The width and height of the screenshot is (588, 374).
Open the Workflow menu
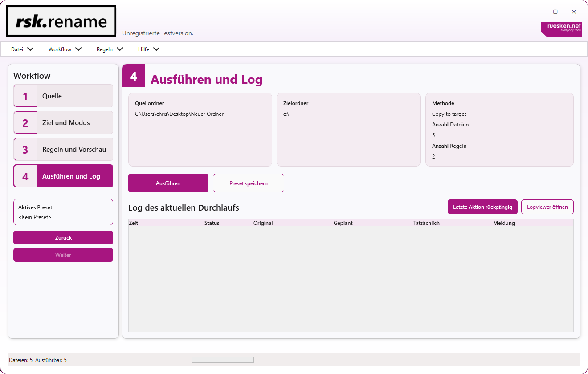pyautogui.click(x=65, y=49)
